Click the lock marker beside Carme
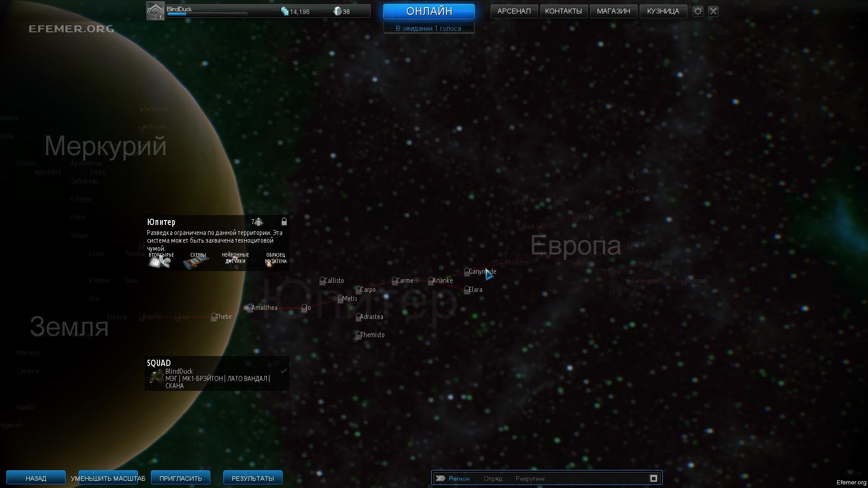Viewport: 868px width, 488px height. [x=394, y=281]
